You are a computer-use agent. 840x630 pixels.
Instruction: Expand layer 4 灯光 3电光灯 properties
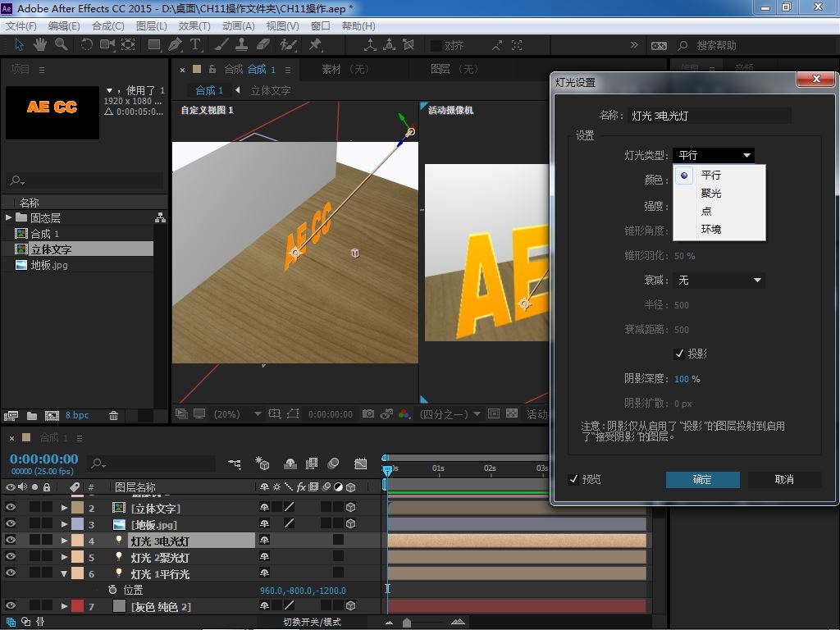64,541
